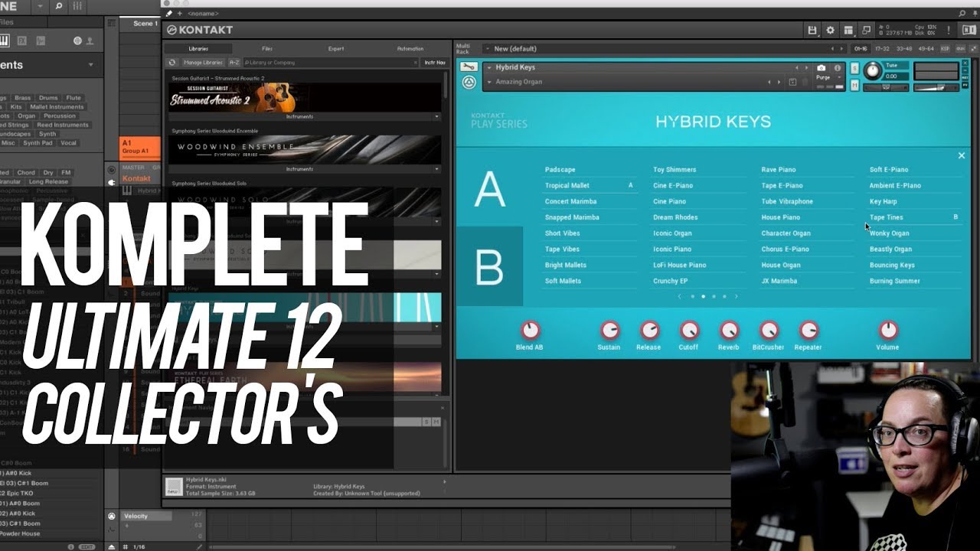Open the Hybrid Keys info icon
Image resolution: width=980 pixels, height=551 pixels.
838,68
